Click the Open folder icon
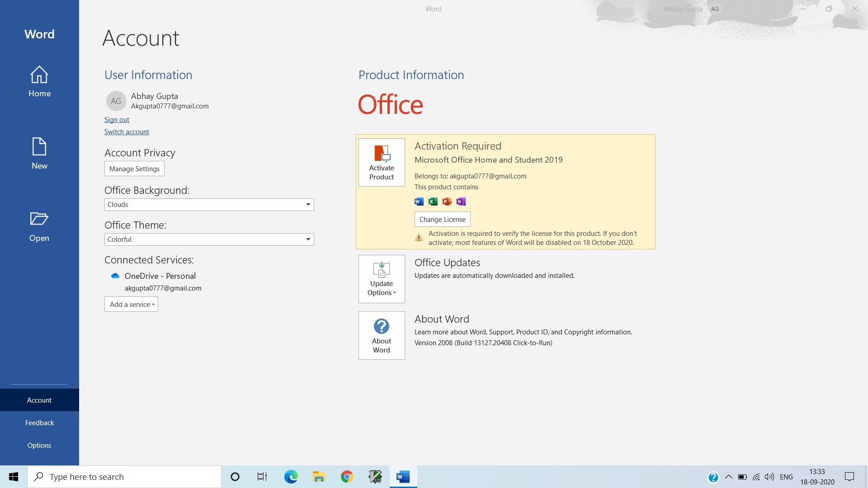Screen dimensions: 868x488 tap(39, 219)
